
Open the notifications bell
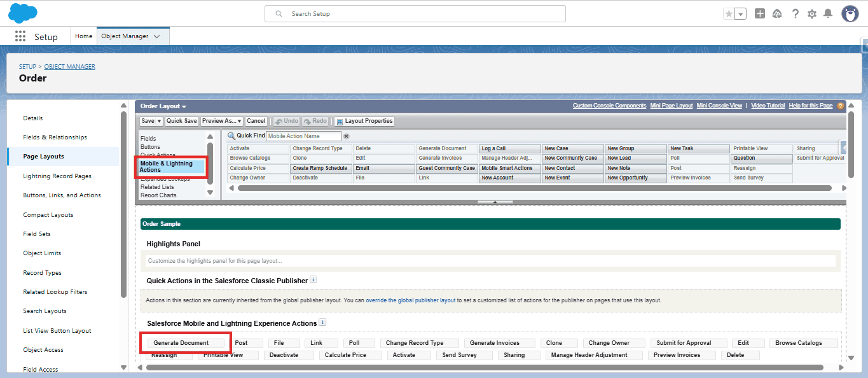828,13
